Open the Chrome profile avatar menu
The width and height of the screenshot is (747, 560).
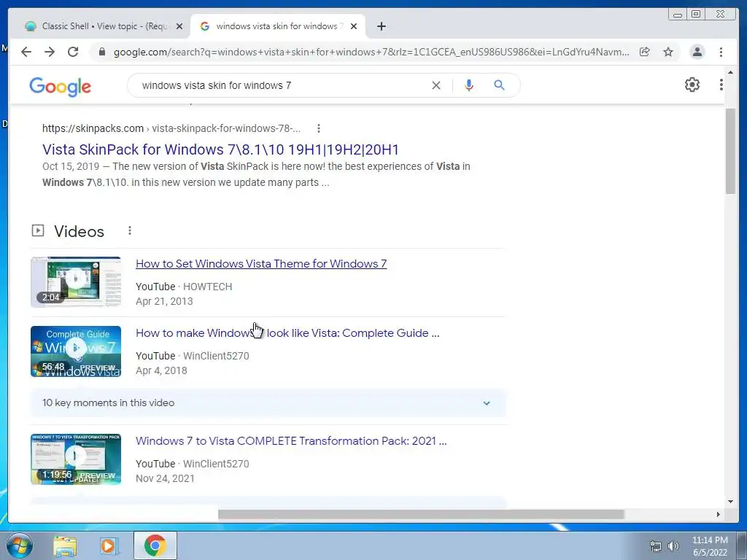(697, 52)
